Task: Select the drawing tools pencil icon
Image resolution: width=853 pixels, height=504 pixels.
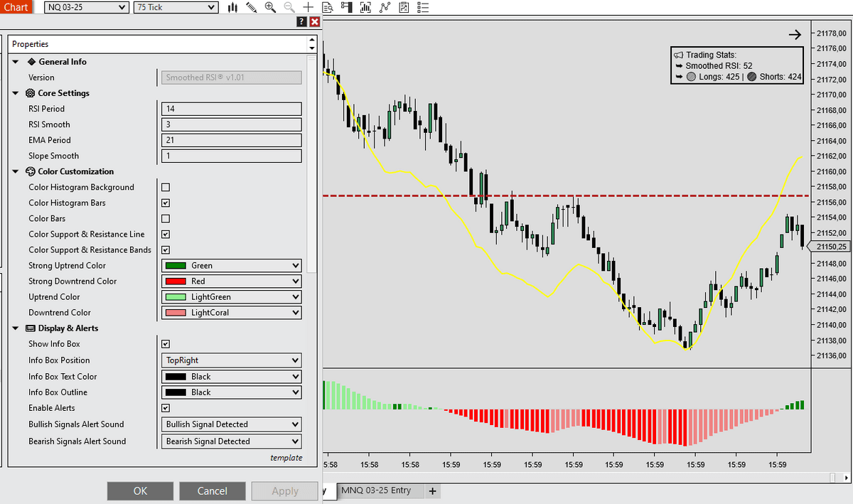Action: coord(251,7)
